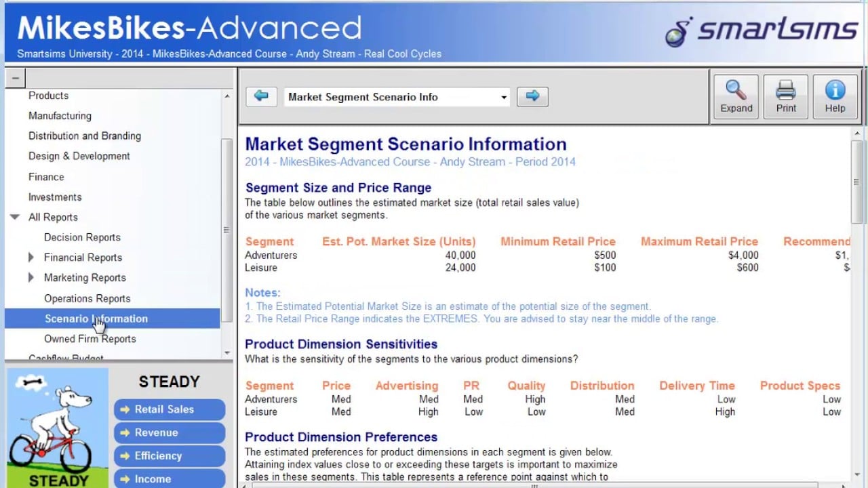
Task: Collapse the All Reports section
Action: click(x=15, y=218)
